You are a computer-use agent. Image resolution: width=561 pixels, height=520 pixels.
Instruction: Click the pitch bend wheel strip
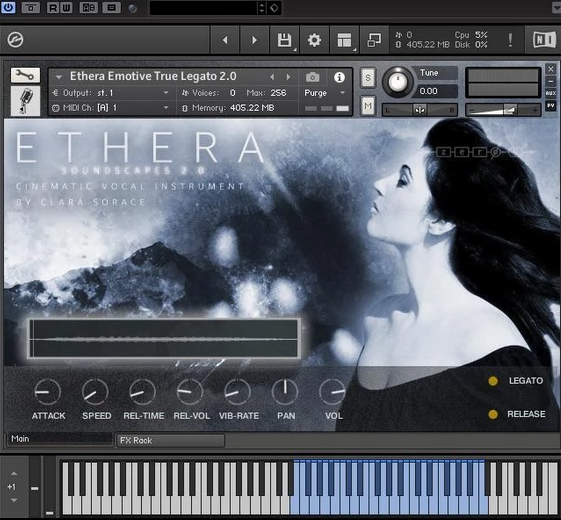pyautogui.click(x=35, y=487)
